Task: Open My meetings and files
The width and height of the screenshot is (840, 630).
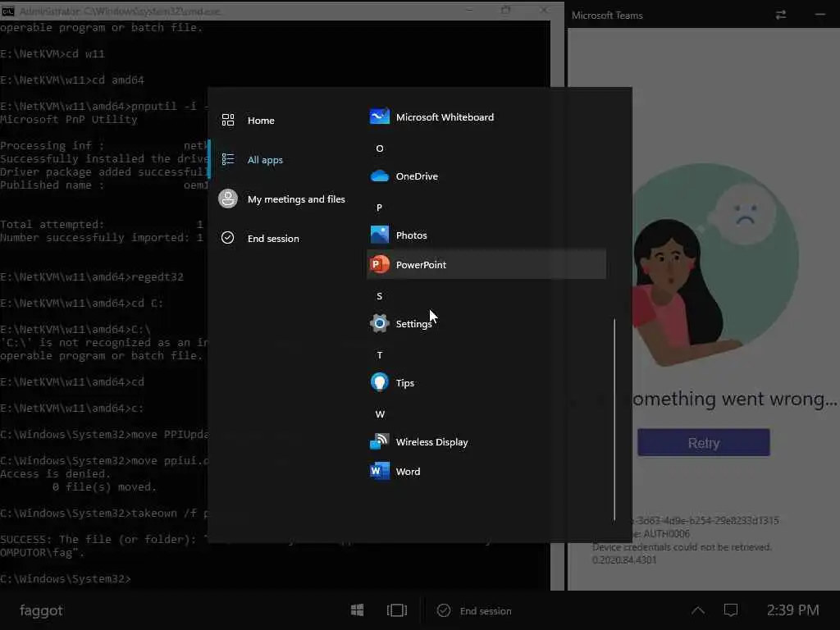Action: (x=284, y=199)
